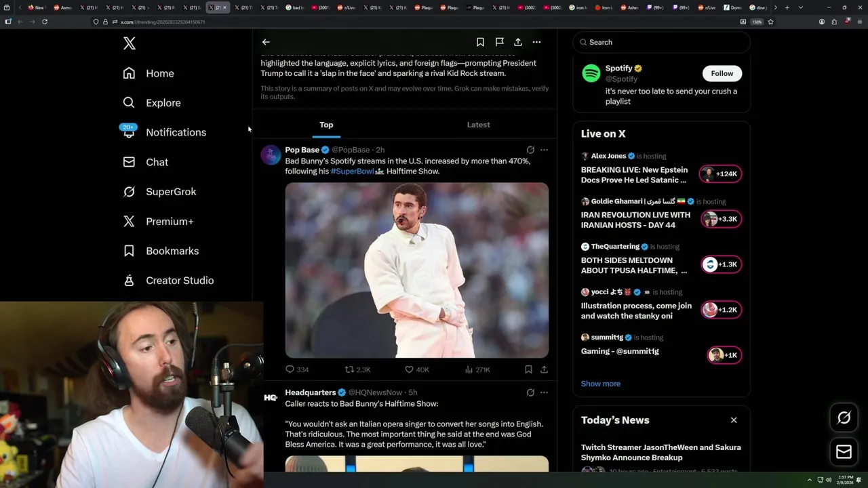Switch to the Top tab
Image resolution: width=868 pixels, height=488 pixels.
(x=326, y=125)
